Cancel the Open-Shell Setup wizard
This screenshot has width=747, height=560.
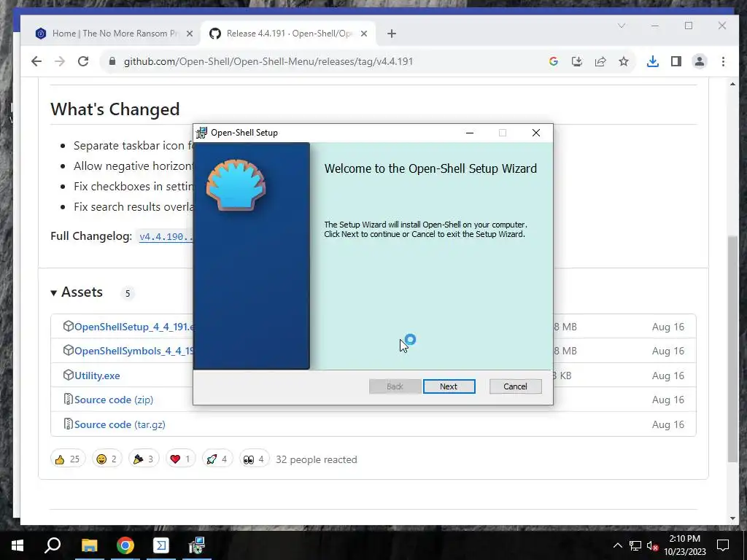515,386
